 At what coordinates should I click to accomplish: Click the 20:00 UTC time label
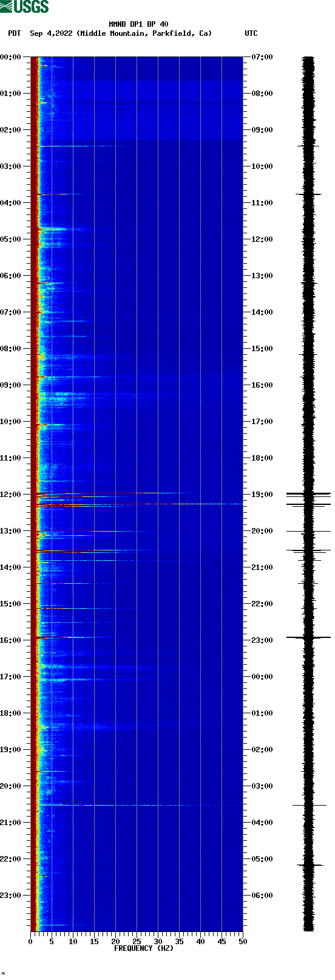coord(262,531)
